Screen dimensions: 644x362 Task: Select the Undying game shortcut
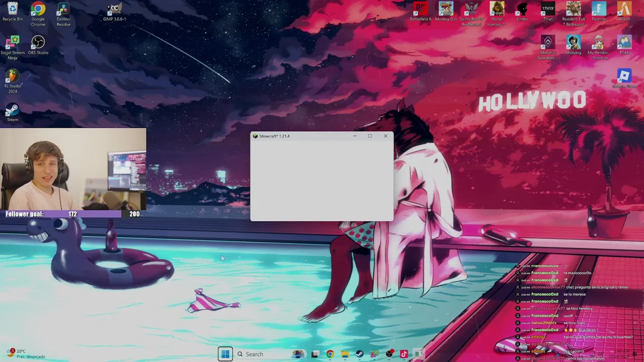pos(573,45)
